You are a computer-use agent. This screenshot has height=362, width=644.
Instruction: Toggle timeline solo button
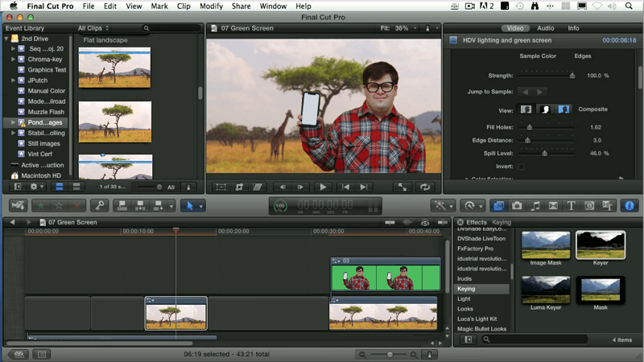click(425, 222)
